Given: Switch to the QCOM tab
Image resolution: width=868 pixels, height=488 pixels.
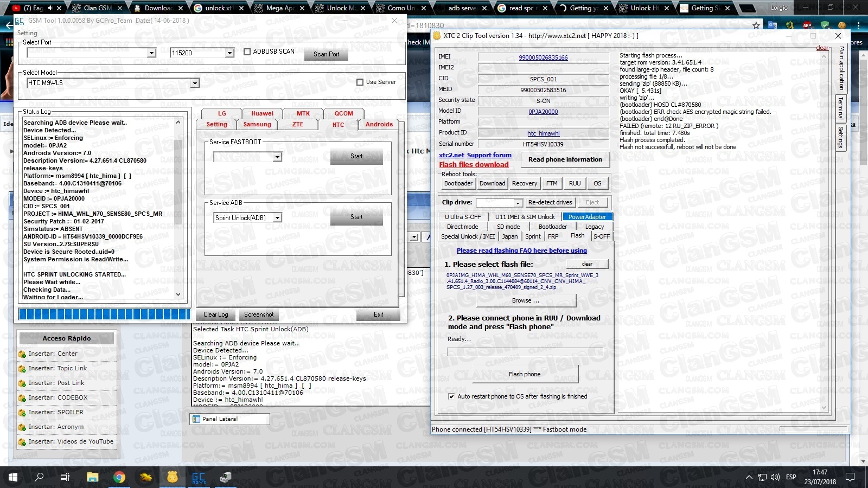Looking at the screenshot, I should [343, 113].
